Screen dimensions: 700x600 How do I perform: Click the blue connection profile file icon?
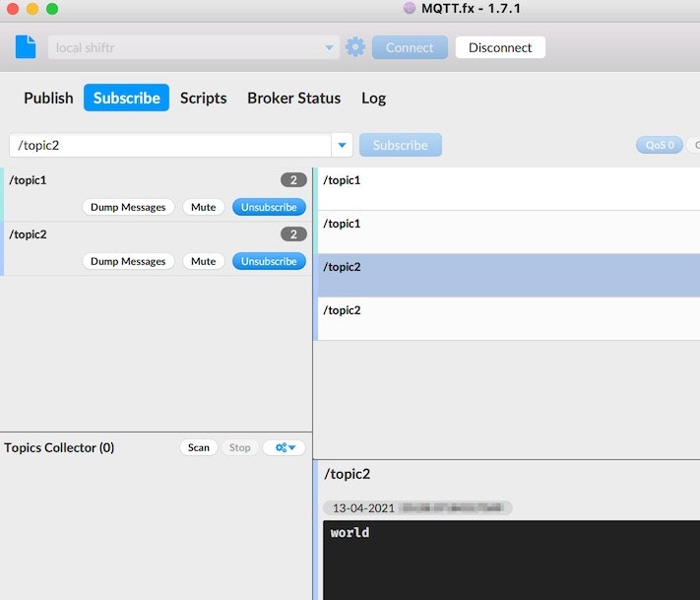pos(26,47)
